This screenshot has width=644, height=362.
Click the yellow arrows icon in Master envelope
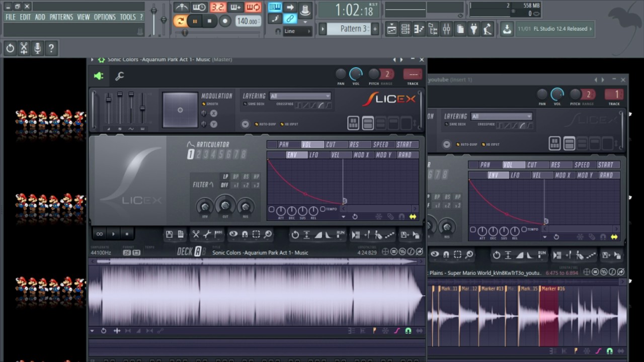[413, 217]
